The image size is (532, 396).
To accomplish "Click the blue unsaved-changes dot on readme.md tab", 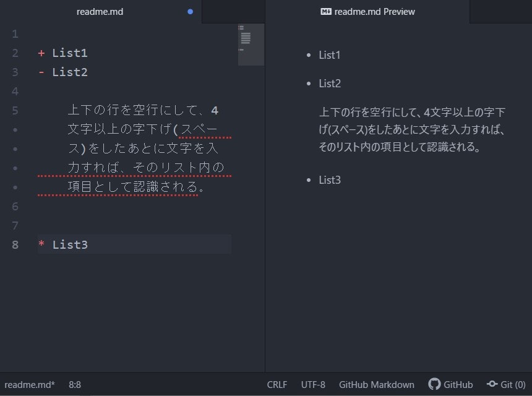I will click(x=190, y=11).
